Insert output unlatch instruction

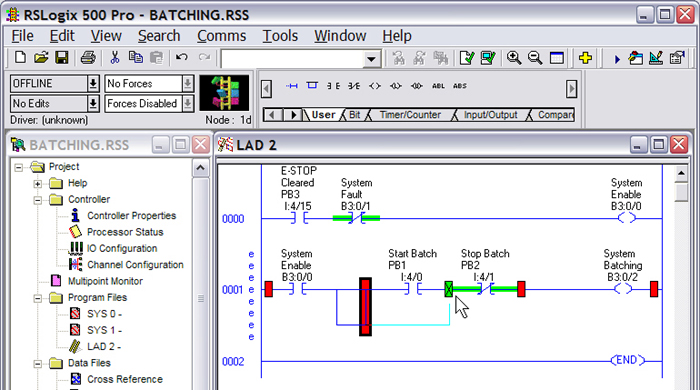click(417, 86)
